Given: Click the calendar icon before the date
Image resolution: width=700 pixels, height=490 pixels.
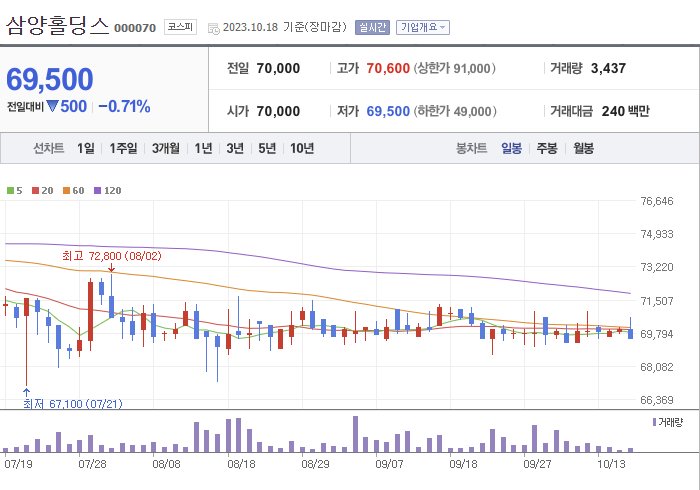Looking at the screenshot, I should (x=214, y=29).
